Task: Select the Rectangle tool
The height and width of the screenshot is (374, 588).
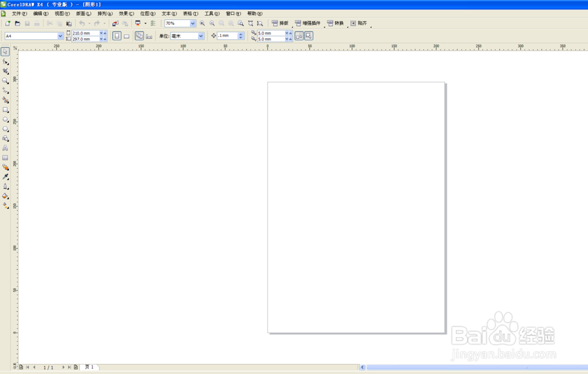Action: pos(5,109)
